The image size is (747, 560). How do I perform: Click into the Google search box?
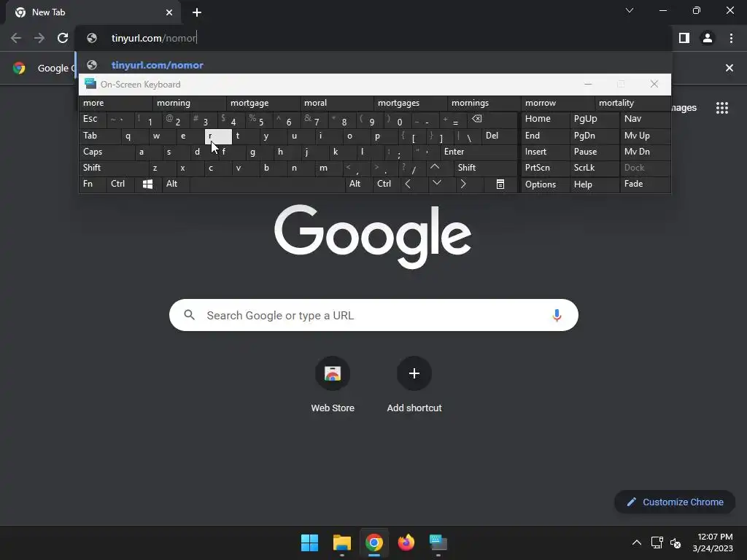point(373,315)
